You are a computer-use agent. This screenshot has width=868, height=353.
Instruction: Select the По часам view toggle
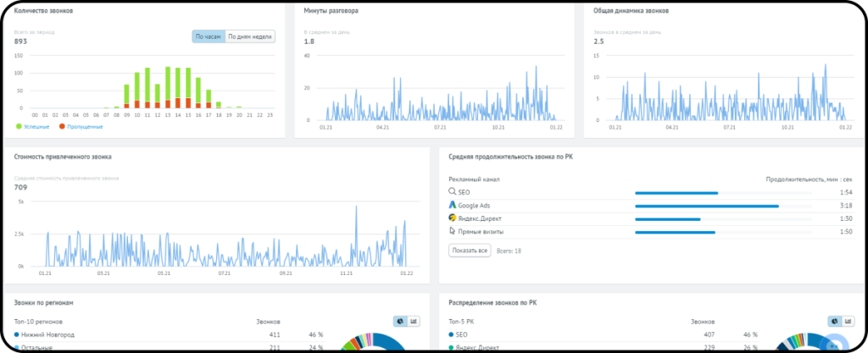(x=209, y=37)
